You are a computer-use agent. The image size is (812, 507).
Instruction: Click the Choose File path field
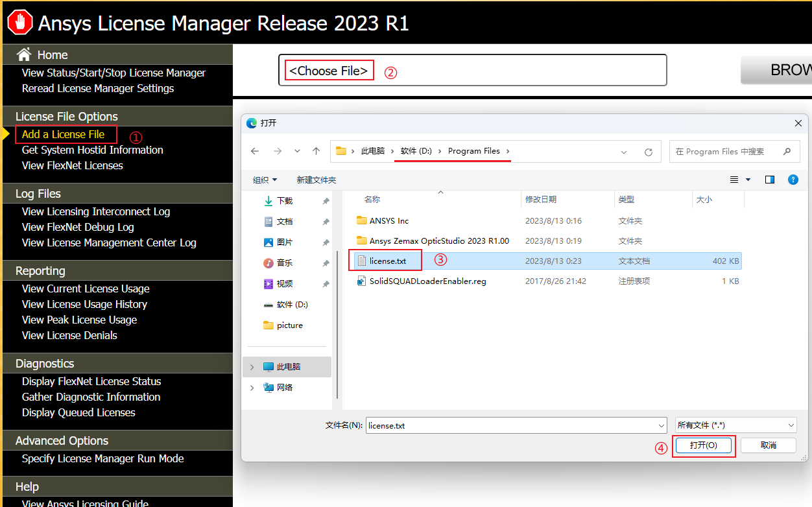(x=473, y=70)
